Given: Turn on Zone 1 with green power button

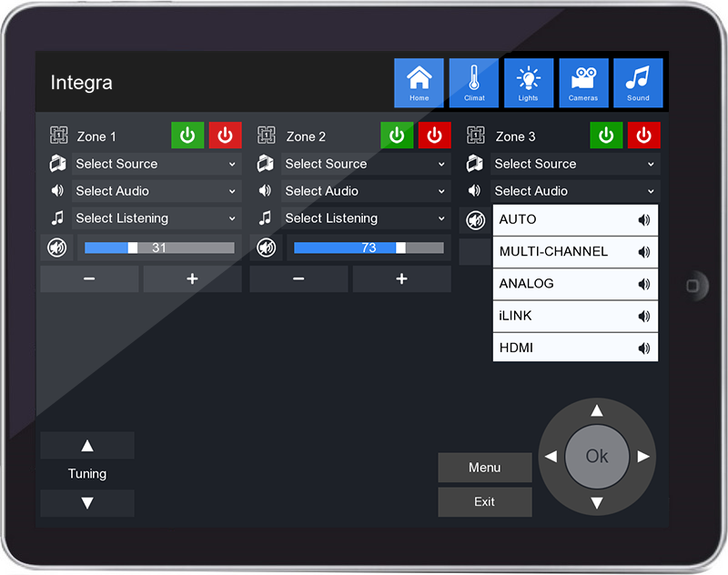Looking at the screenshot, I should tap(187, 136).
